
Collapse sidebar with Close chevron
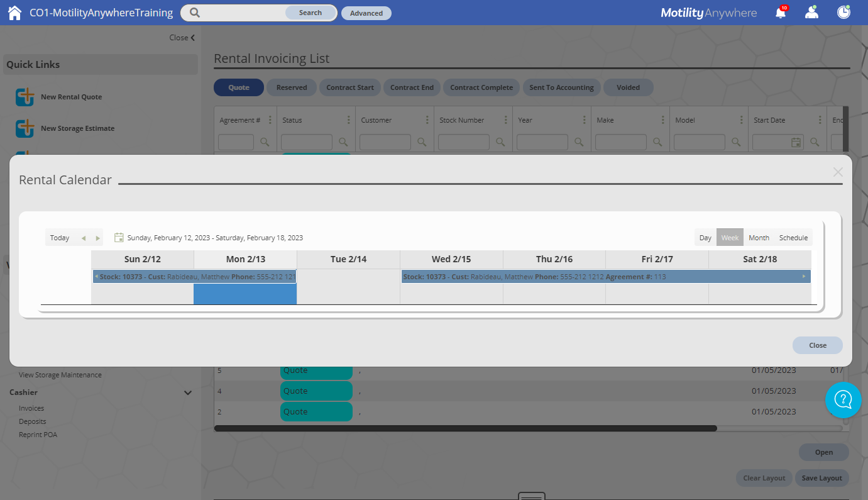click(182, 38)
